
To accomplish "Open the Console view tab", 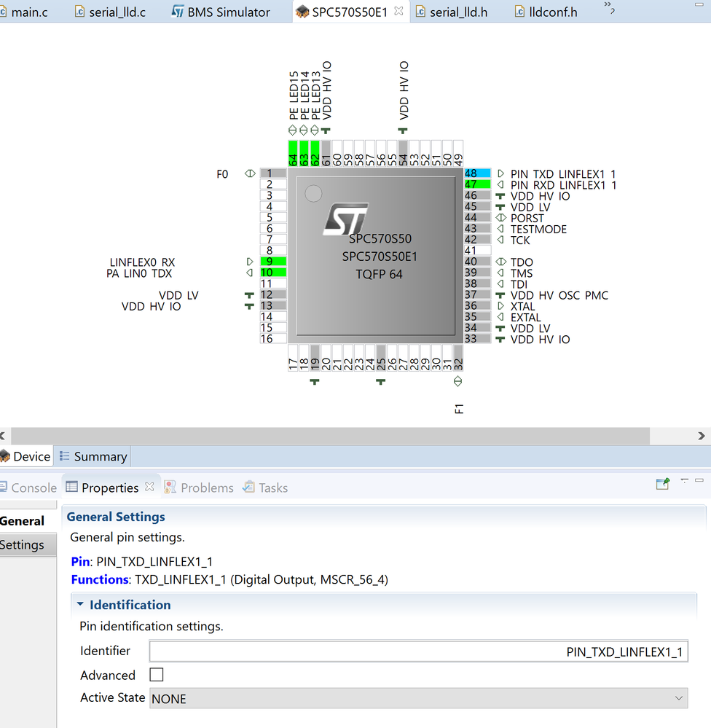I will tap(28, 488).
